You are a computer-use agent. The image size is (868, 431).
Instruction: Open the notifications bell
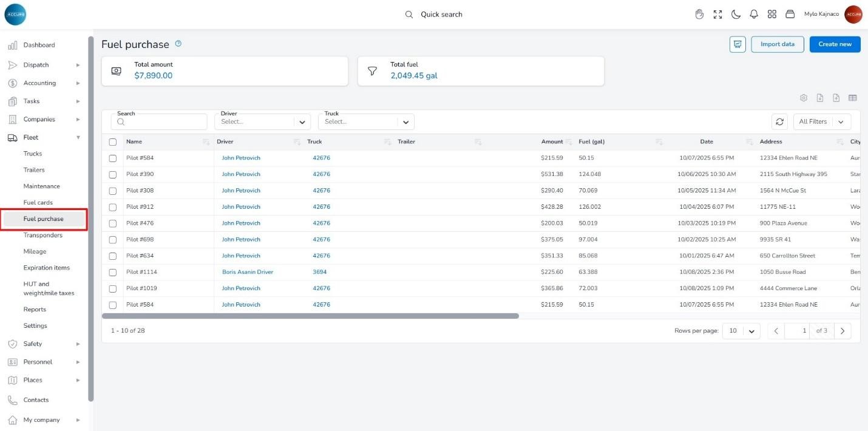pos(754,15)
